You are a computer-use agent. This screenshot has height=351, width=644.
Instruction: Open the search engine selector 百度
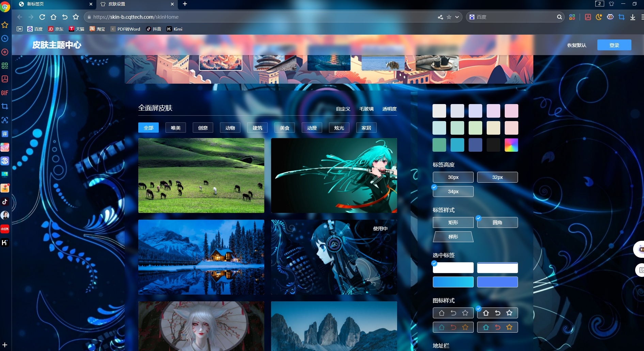pyautogui.click(x=472, y=17)
